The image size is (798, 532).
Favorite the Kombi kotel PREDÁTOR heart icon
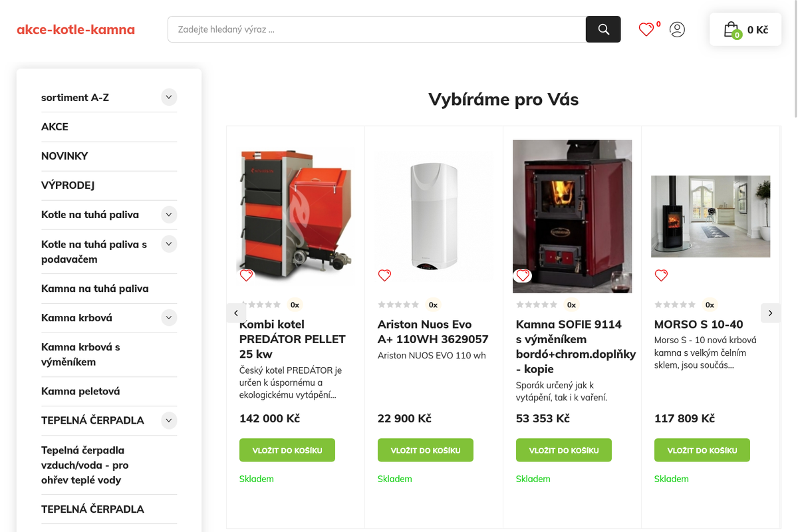246,275
